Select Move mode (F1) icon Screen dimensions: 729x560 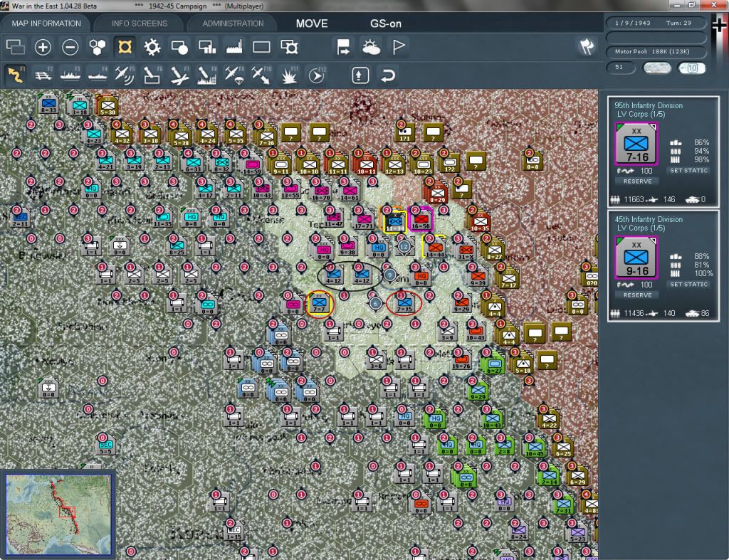(16, 75)
